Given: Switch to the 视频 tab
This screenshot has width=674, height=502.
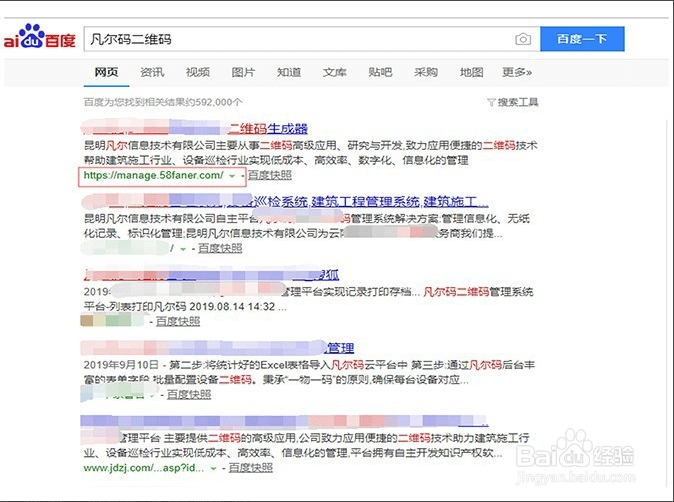Looking at the screenshot, I should 198,72.
